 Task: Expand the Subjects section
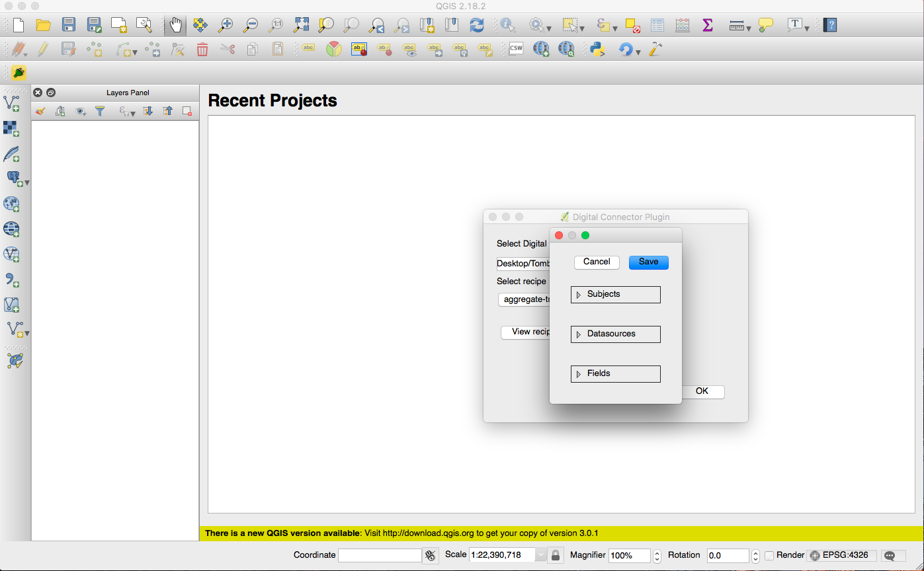tap(579, 295)
